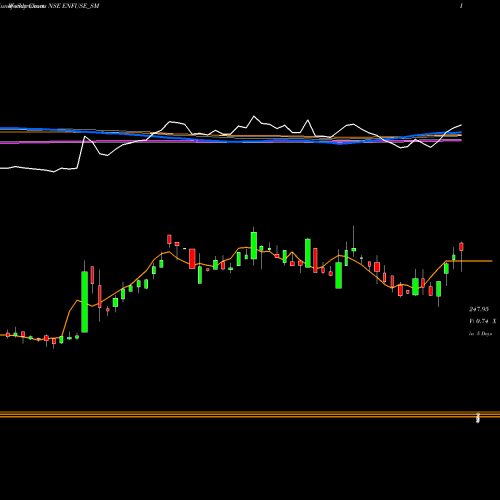Click the NSE ENFUSE_SM chart title
Image resolution: width=500 pixels, height=500 pixels.
click(x=74, y=6)
